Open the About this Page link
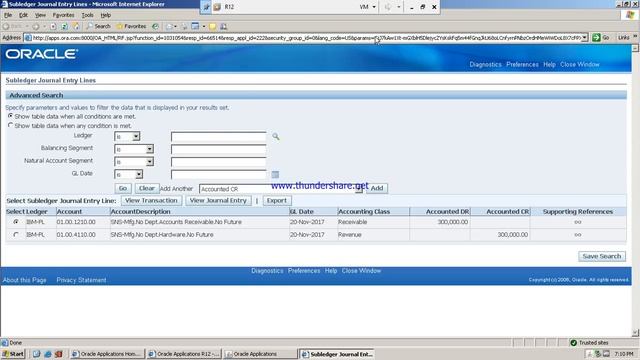The width and height of the screenshot is (640, 360). pyautogui.click(x=24, y=280)
